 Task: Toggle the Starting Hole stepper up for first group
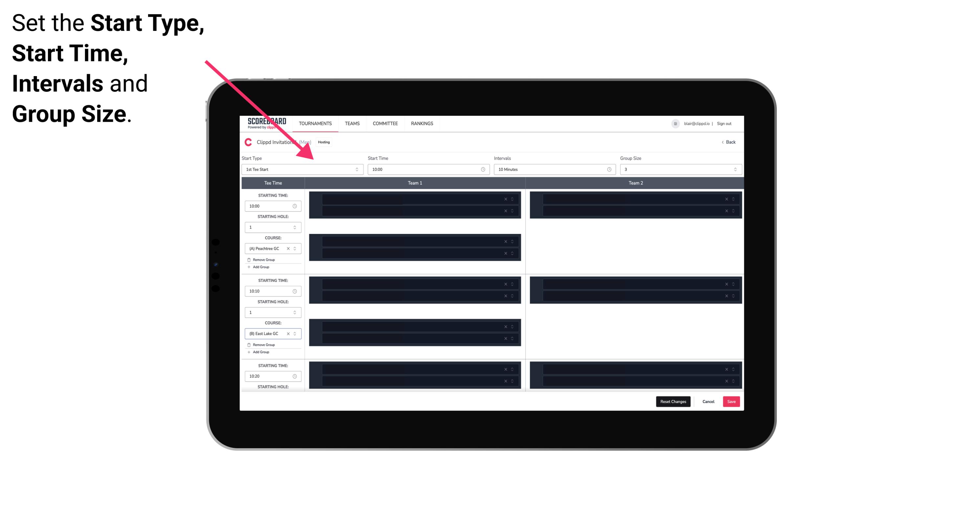pyautogui.click(x=296, y=226)
